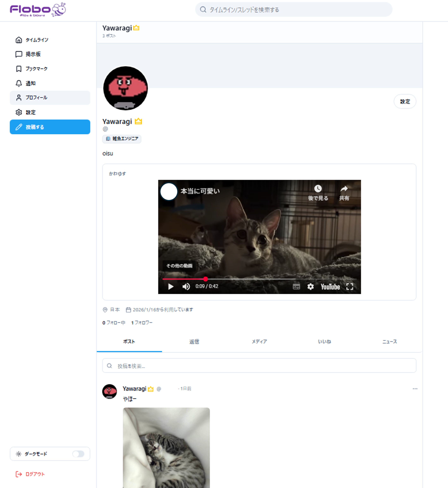Click the Flobo logo
Screen dimensions: 448x488
[38, 10]
